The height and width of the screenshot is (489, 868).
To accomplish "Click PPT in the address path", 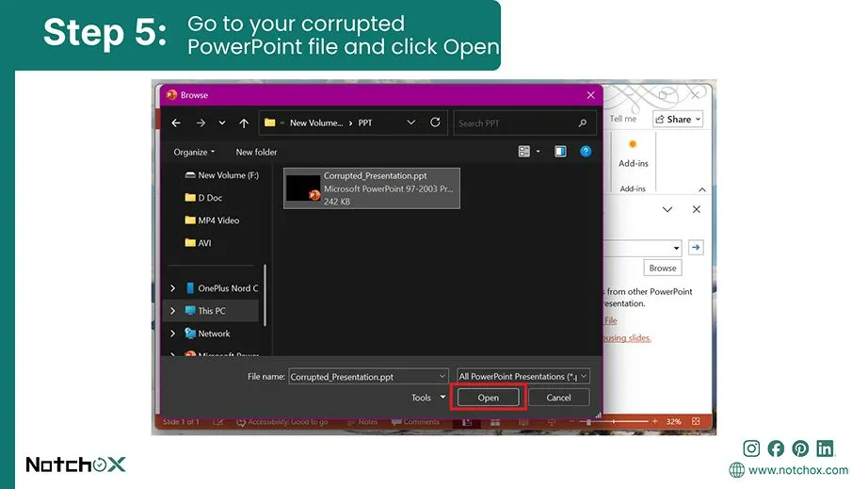I will click(x=364, y=122).
